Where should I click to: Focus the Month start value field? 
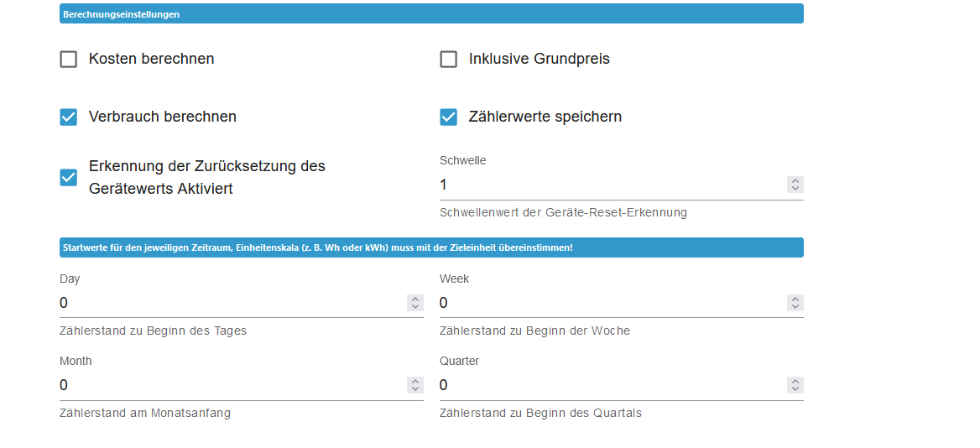pos(231,385)
